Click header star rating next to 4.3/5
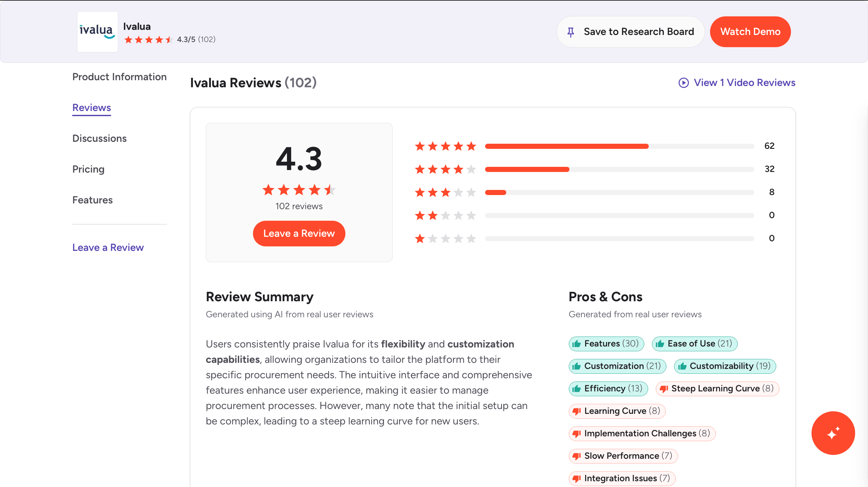This screenshot has width=868, height=487. [149, 40]
